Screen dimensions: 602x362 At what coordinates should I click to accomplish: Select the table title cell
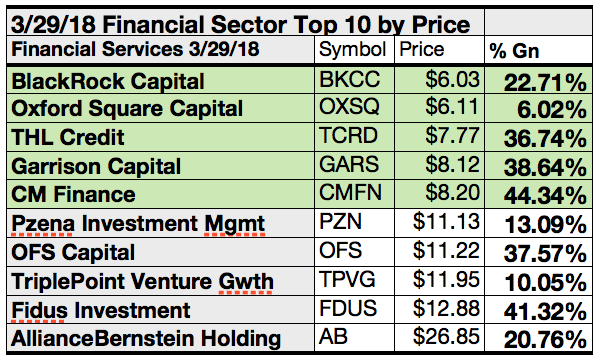[x=245, y=23]
